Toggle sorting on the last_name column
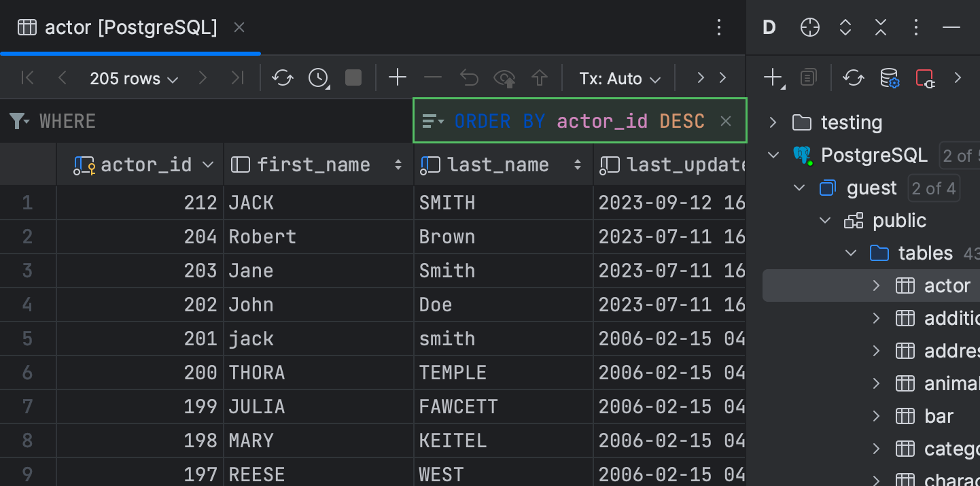 (x=578, y=164)
